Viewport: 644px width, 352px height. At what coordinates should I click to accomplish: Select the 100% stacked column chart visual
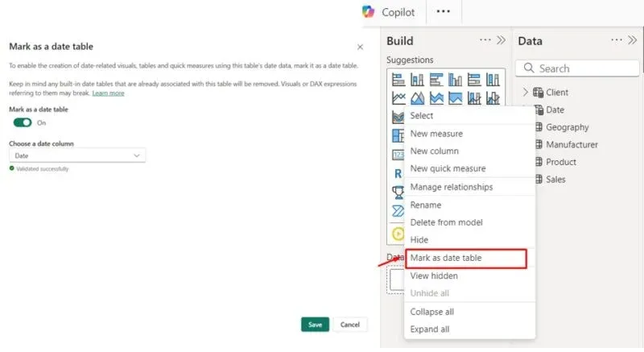493,79
